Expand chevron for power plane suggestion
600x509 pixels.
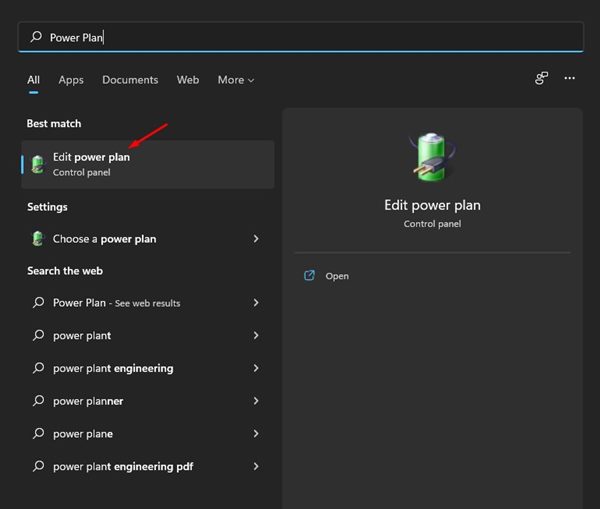click(256, 434)
